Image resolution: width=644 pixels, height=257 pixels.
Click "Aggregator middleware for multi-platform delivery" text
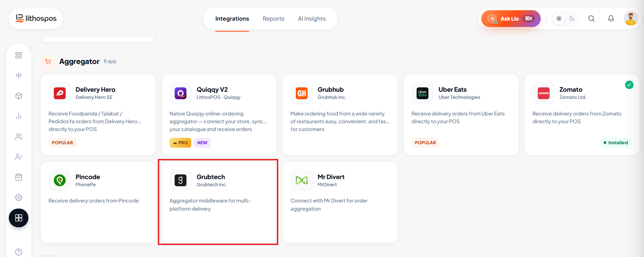[210, 205]
